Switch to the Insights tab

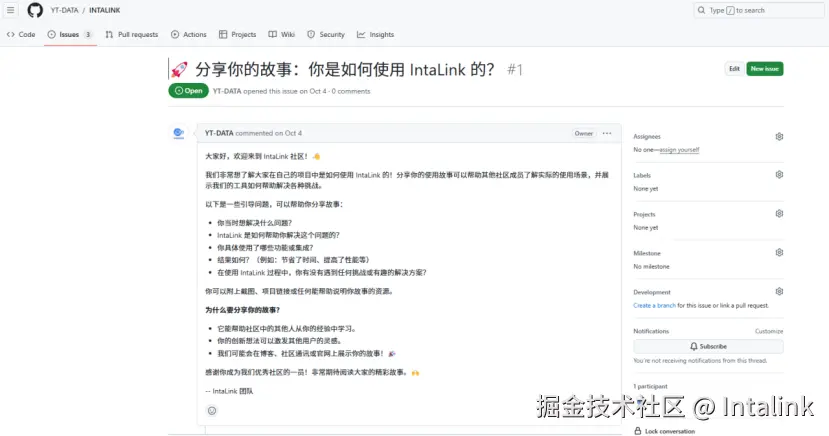click(375, 34)
